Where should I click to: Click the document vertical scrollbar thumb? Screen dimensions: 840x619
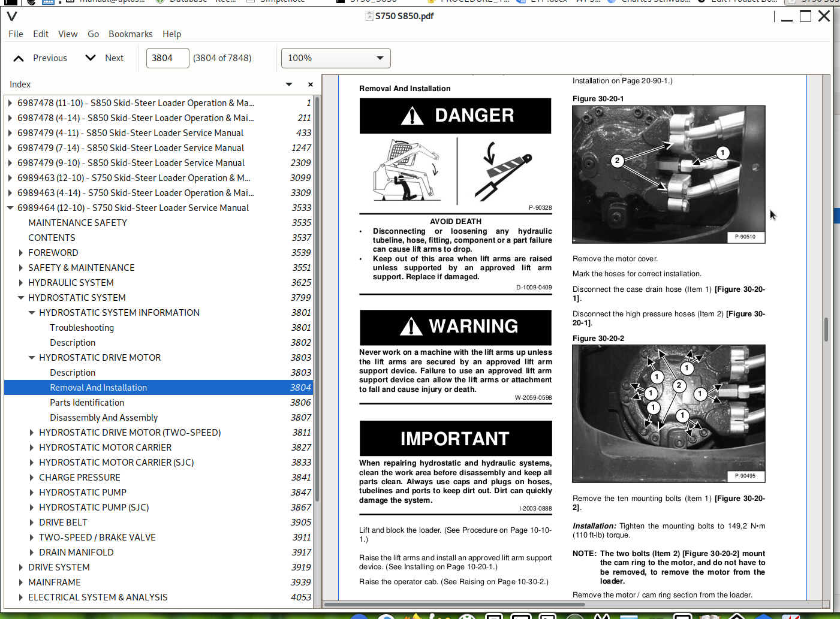coord(826,329)
